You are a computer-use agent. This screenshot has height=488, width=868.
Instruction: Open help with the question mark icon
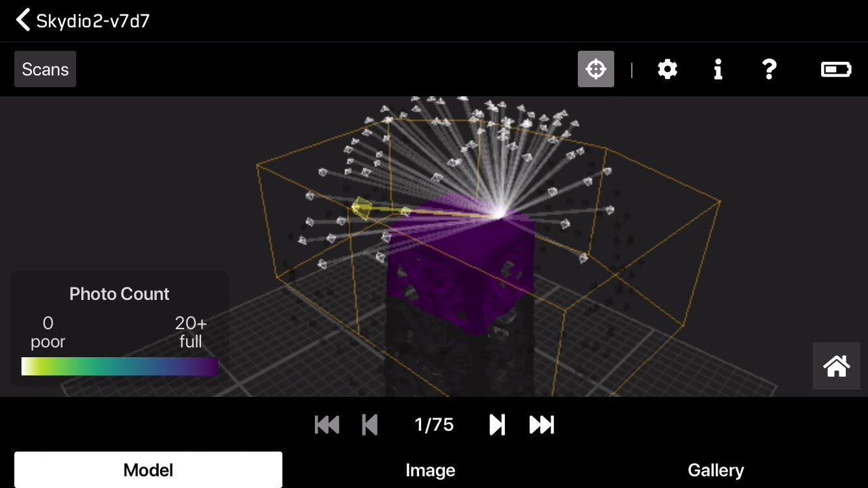769,69
